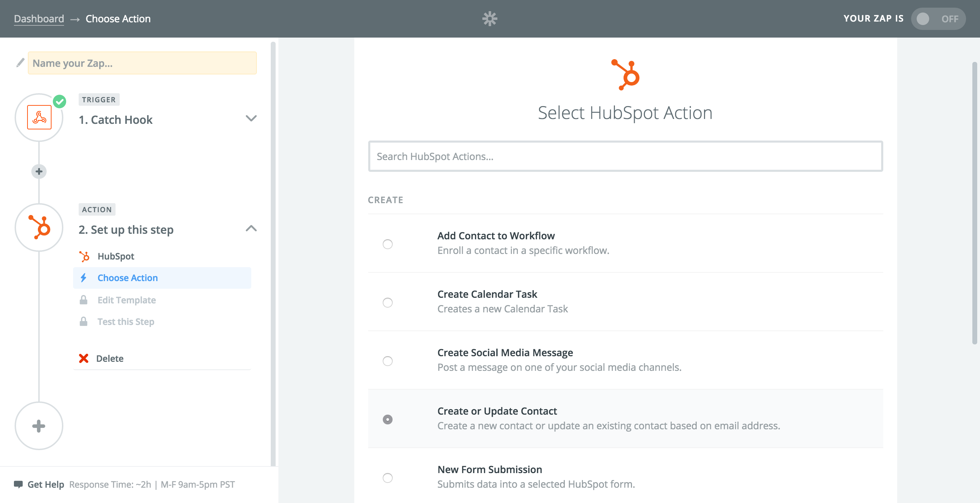Click the right page vertical scrollbar
The image size is (980, 503).
point(974,203)
